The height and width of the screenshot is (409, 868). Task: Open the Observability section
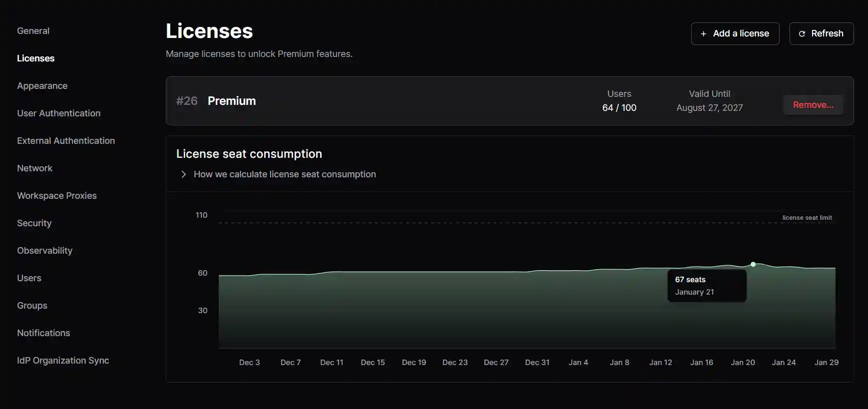point(44,251)
